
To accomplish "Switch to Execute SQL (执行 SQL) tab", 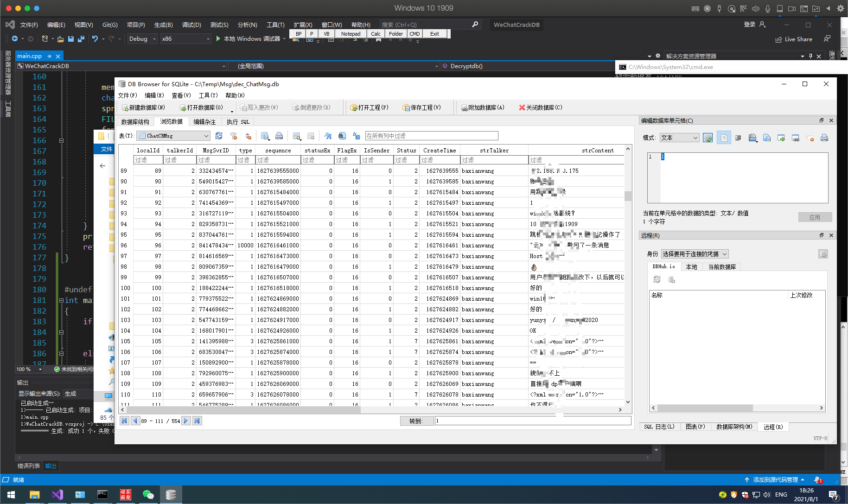I will (238, 122).
